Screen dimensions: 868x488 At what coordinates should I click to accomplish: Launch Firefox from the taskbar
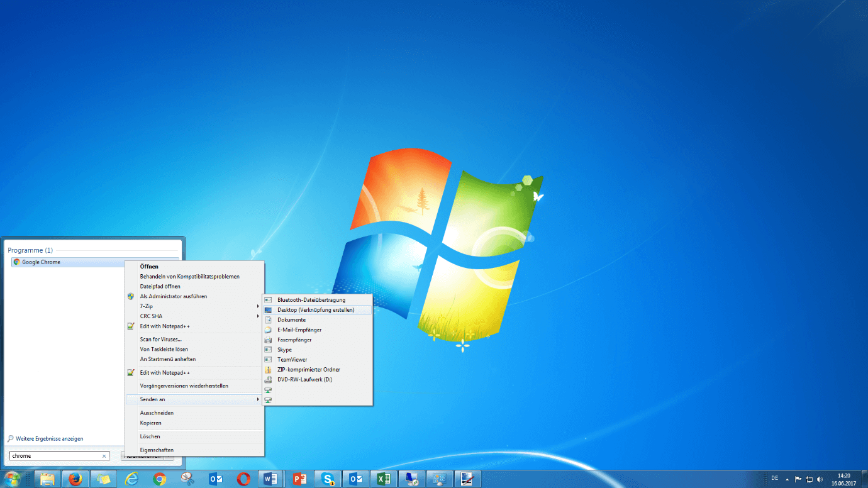(75, 479)
